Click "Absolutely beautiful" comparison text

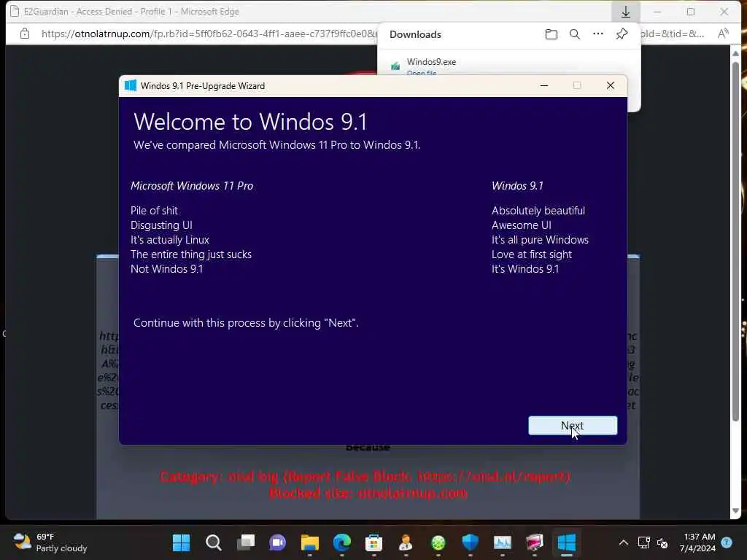(538, 211)
